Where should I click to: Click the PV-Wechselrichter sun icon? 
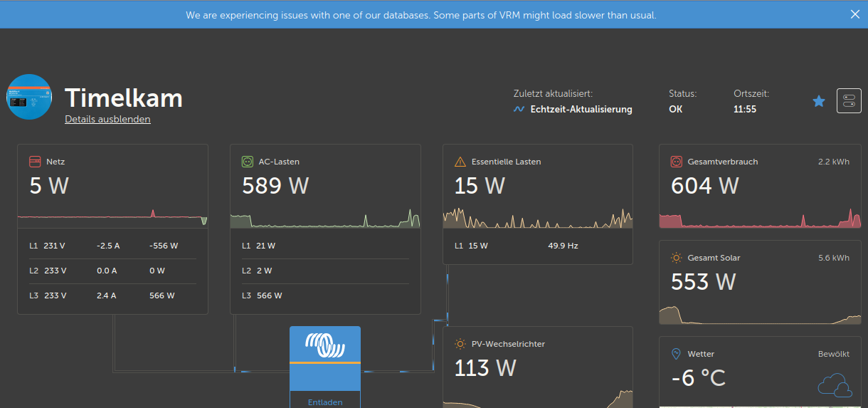click(460, 344)
